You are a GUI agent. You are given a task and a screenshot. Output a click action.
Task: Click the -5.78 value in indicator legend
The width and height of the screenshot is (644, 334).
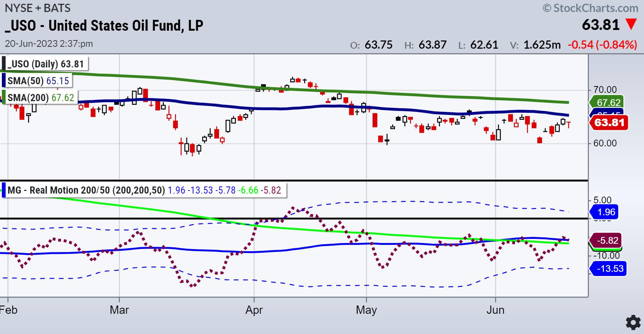click(225, 190)
